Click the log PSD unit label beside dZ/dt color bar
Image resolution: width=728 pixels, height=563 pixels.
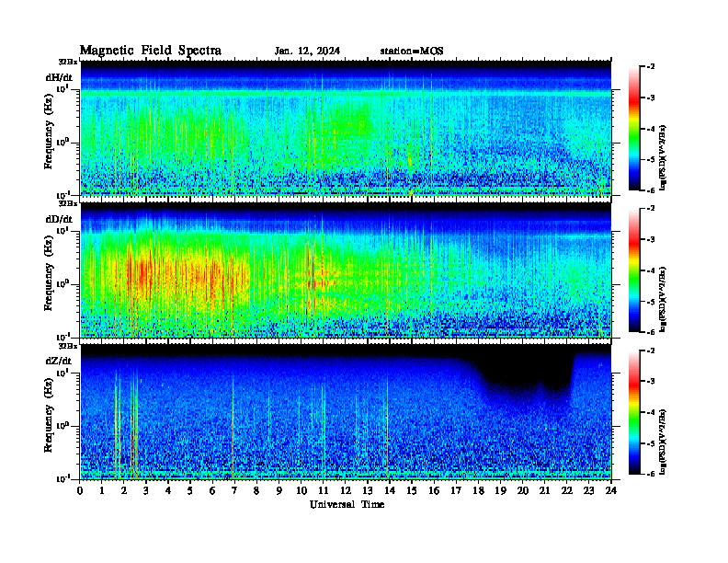tap(663, 442)
